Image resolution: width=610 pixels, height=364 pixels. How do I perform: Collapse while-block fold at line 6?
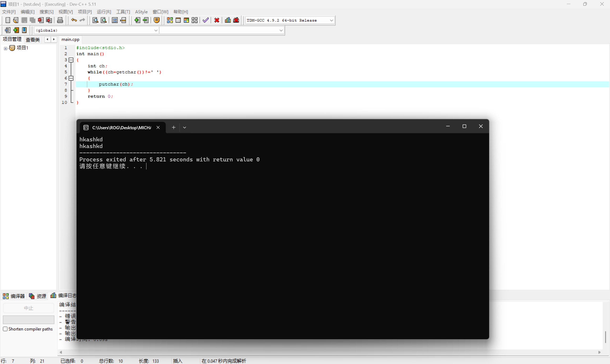click(x=71, y=78)
